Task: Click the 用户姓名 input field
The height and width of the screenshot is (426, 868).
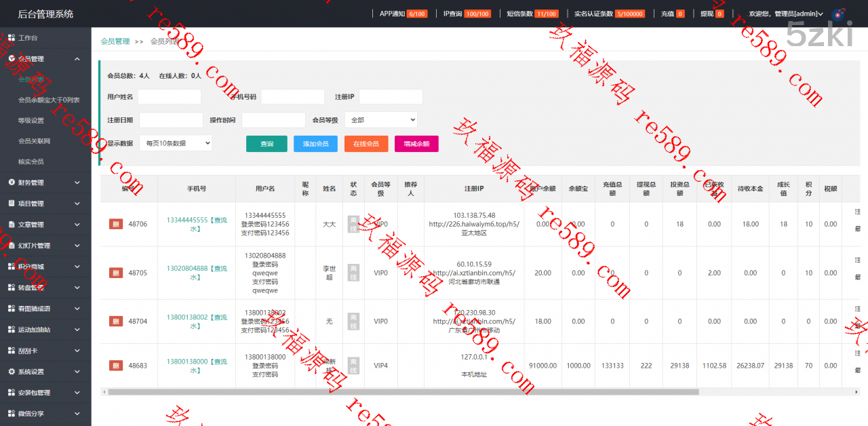Action: pos(170,97)
